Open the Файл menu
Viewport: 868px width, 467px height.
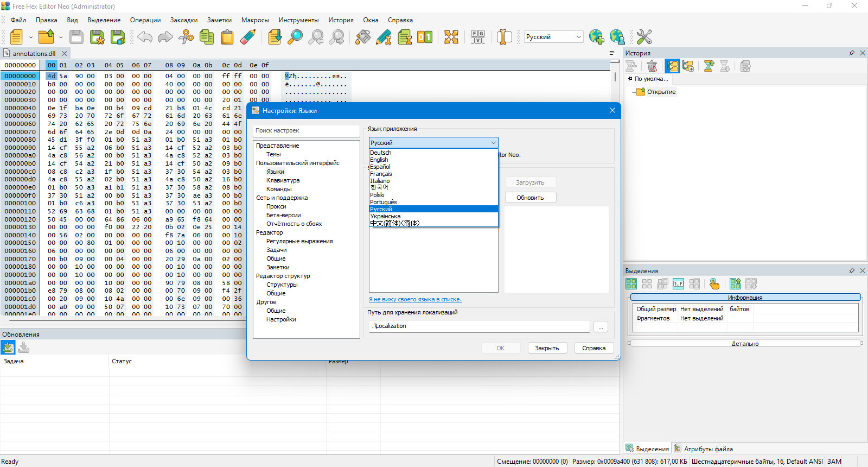(18, 20)
